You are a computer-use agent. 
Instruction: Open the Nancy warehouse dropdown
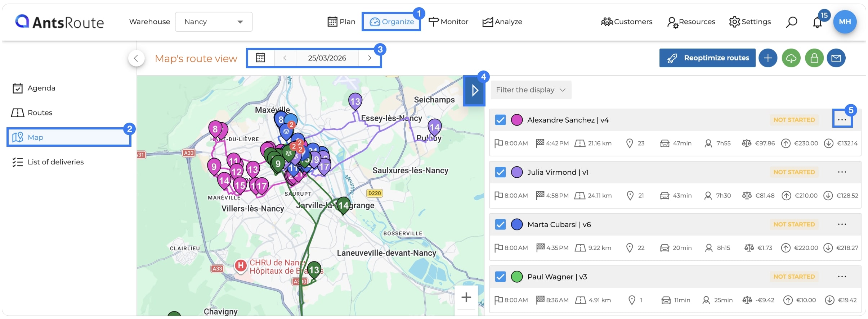pos(214,22)
